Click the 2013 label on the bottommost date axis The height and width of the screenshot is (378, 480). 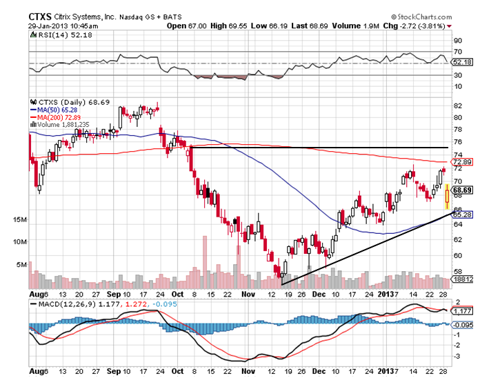386,371
